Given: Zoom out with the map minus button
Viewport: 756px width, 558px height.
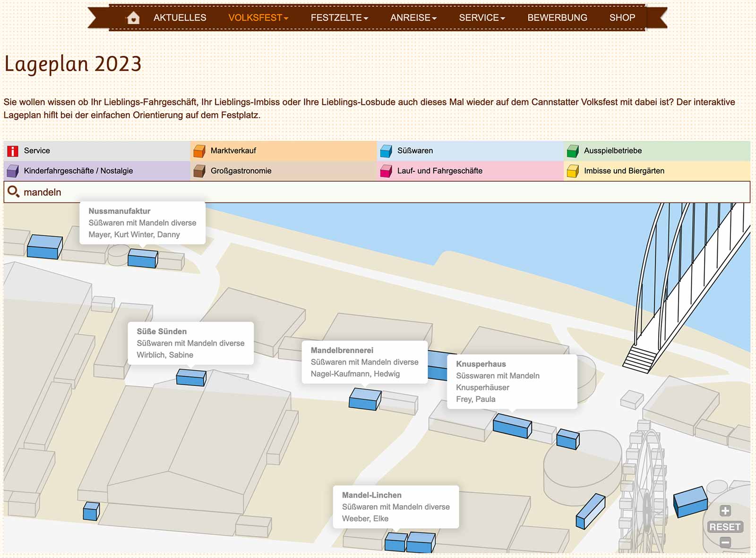Looking at the screenshot, I should click(x=725, y=542).
